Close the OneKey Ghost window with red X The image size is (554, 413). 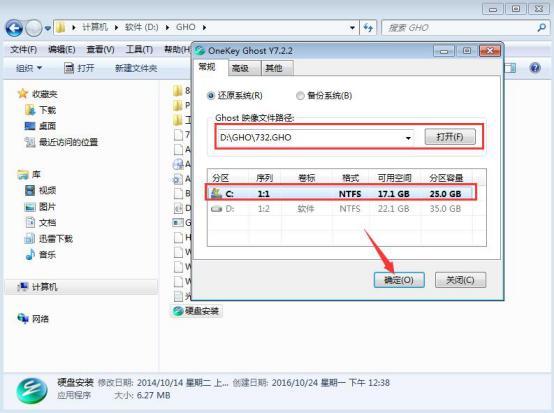[490, 51]
